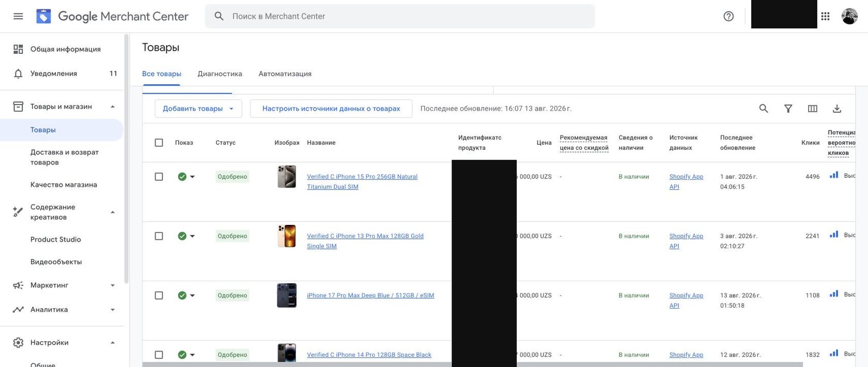Collapse the Содержание креативов section
868x367 pixels.
coord(113,212)
